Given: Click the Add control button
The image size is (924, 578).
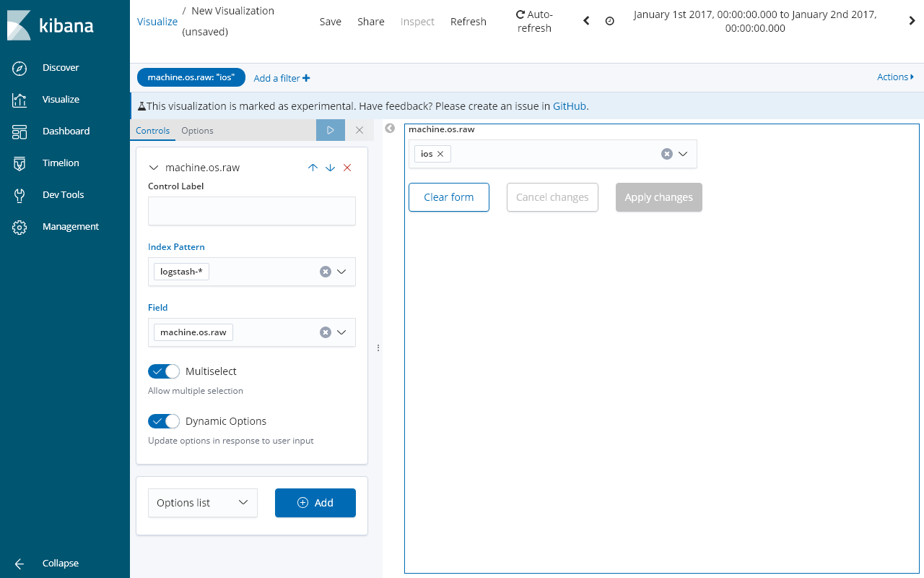Looking at the screenshot, I should (315, 503).
